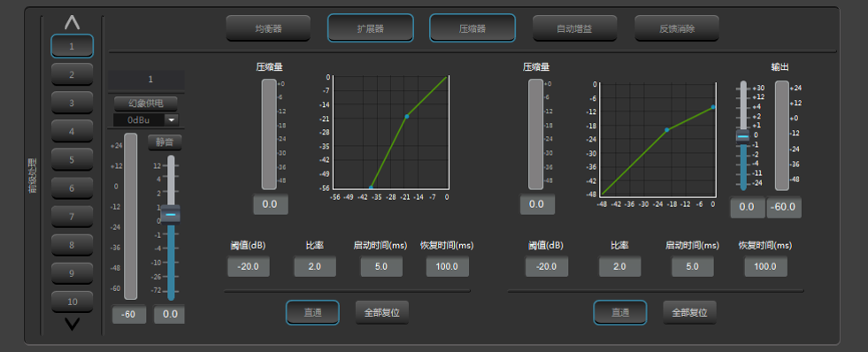Click compressor 全部复位 reset all button
Image resolution: width=868 pixels, height=352 pixels.
(690, 313)
